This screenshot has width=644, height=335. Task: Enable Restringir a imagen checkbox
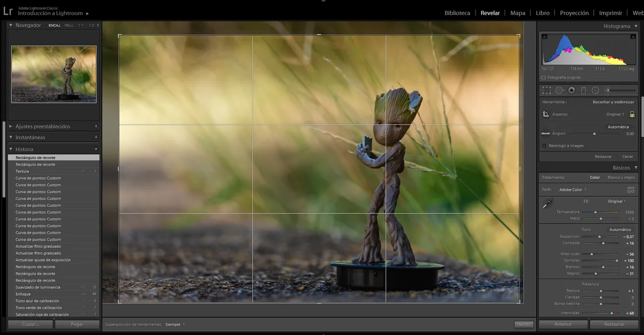(544, 146)
